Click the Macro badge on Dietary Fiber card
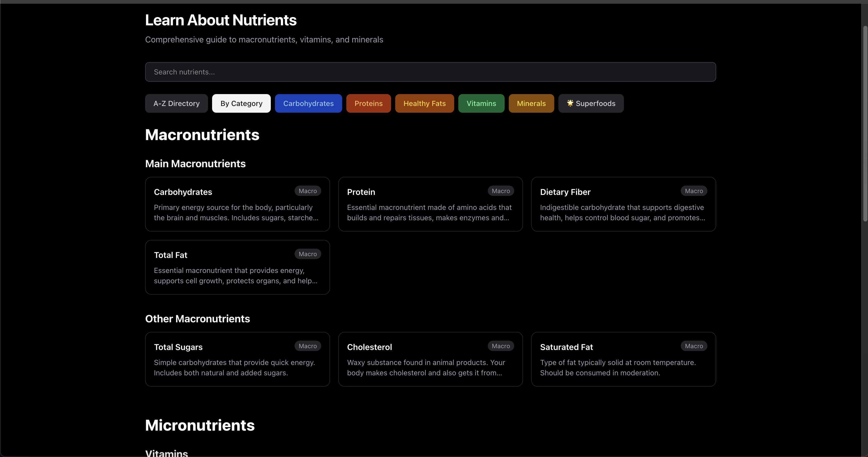The height and width of the screenshot is (457, 868). point(694,191)
